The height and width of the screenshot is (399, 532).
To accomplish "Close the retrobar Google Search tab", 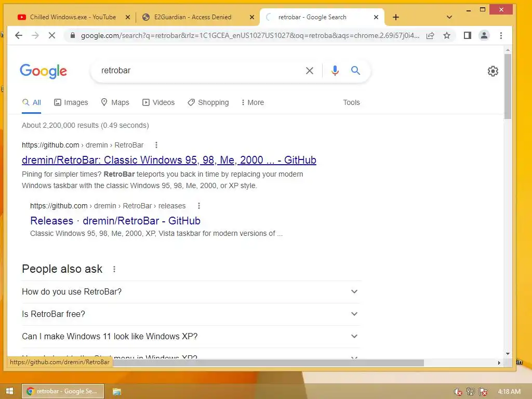I will 376,17.
